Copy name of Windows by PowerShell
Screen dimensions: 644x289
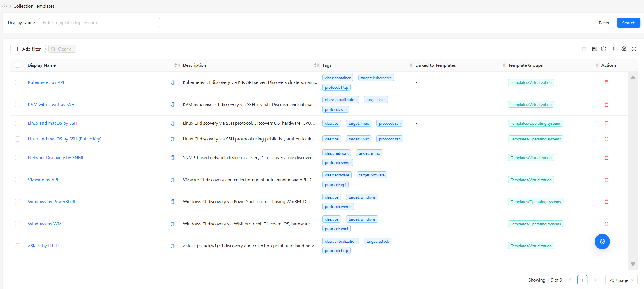coord(172,202)
